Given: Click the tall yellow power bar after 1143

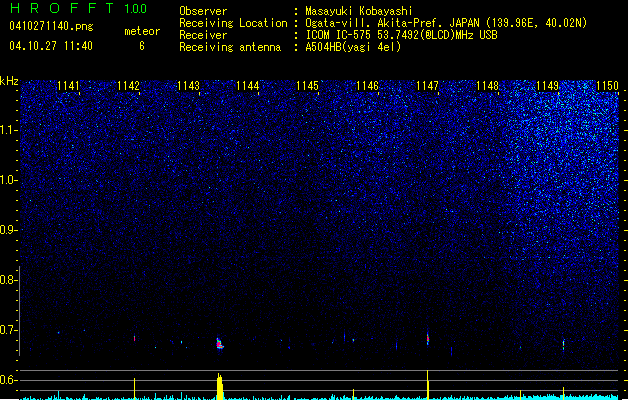Looking at the screenshot, I should (219, 386).
